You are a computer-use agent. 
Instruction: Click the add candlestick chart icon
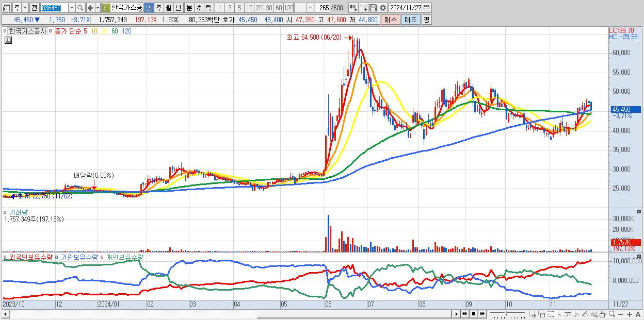(x=353, y=8)
